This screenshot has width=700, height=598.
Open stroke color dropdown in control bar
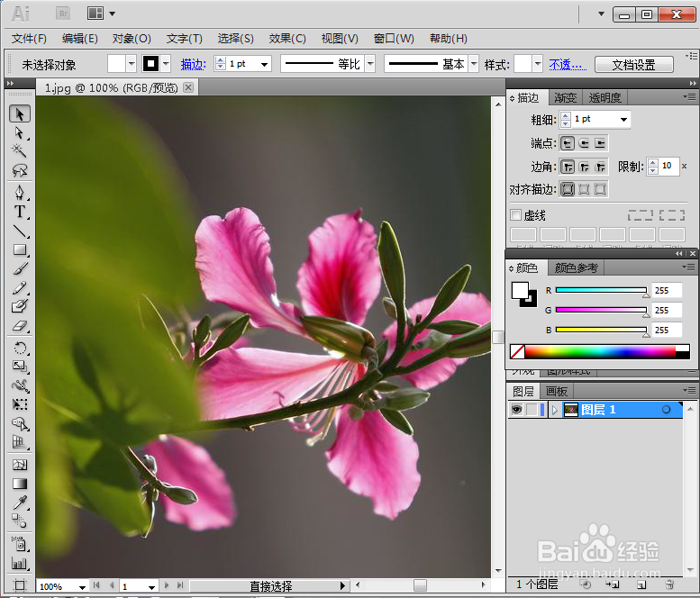(x=166, y=64)
